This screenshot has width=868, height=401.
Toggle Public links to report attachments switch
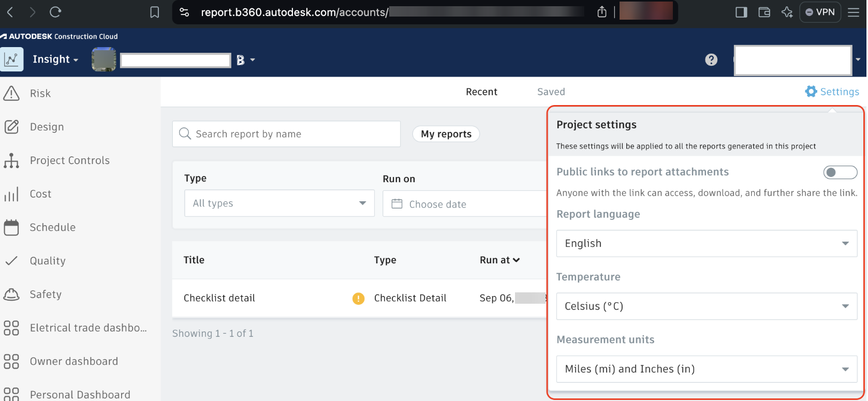point(840,172)
